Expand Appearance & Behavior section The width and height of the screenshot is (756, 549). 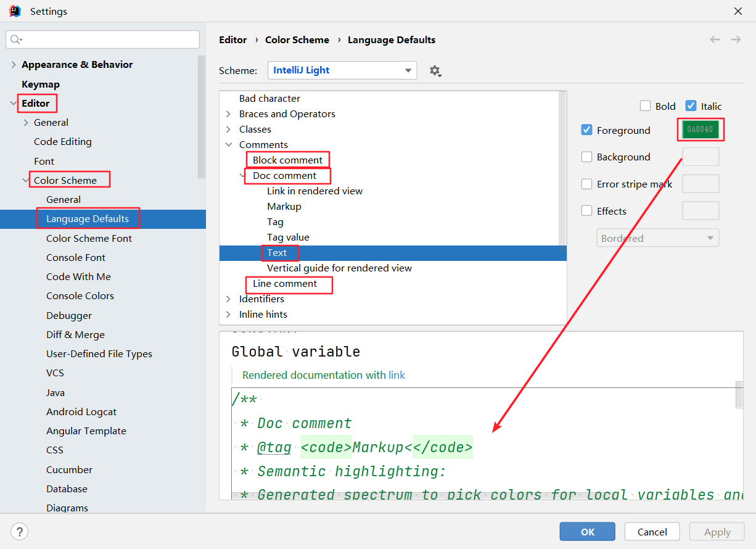[x=14, y=65]
